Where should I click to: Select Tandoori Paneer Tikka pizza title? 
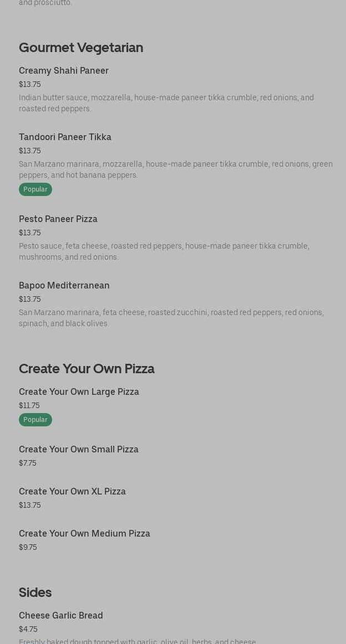coord(65,137)
